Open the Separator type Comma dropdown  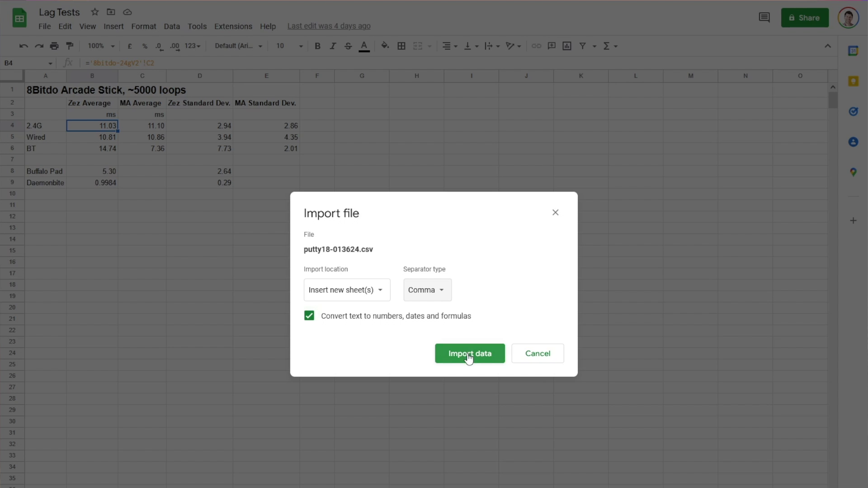click(427, 290)
